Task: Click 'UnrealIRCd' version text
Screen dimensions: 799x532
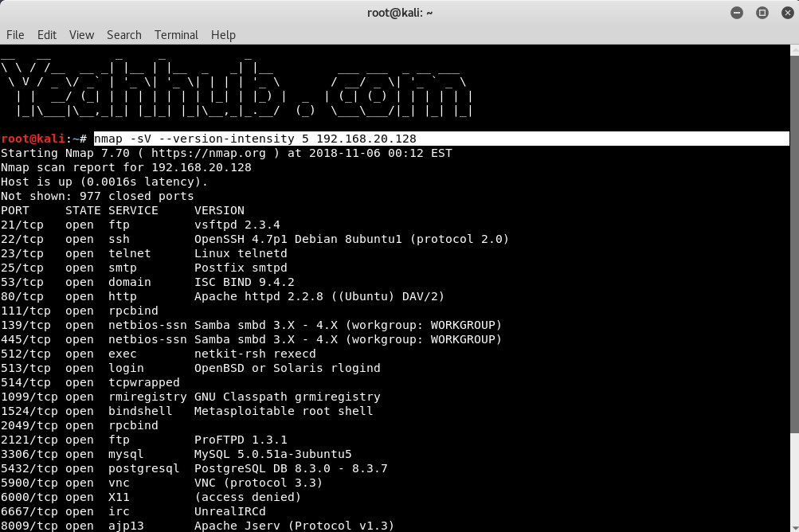Action: (x=229, y=511)
